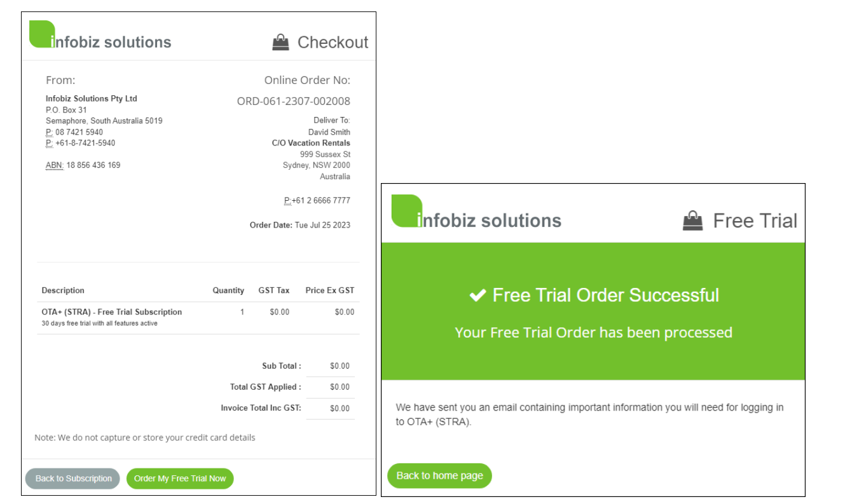
Task: Click the phone number 08 7421 5940
Action: tap(79, 132)
